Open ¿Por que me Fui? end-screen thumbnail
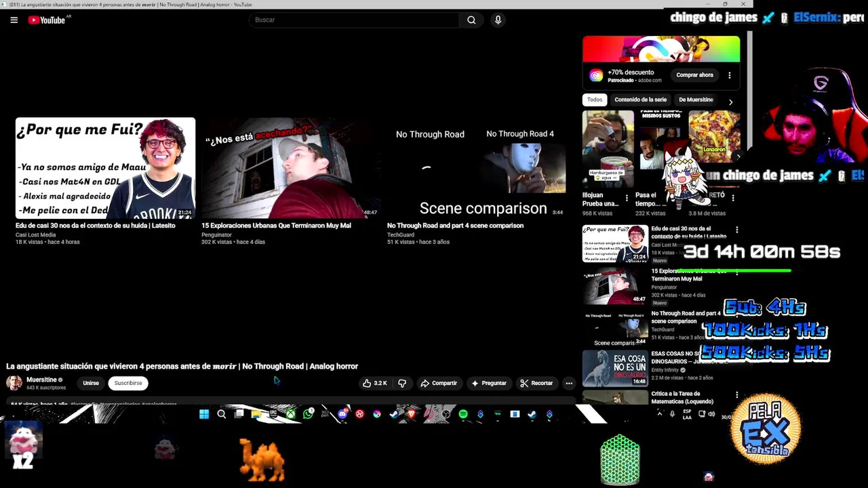Image resolution: width=868 pixels, height=488 pixels. tap(105, 168)
